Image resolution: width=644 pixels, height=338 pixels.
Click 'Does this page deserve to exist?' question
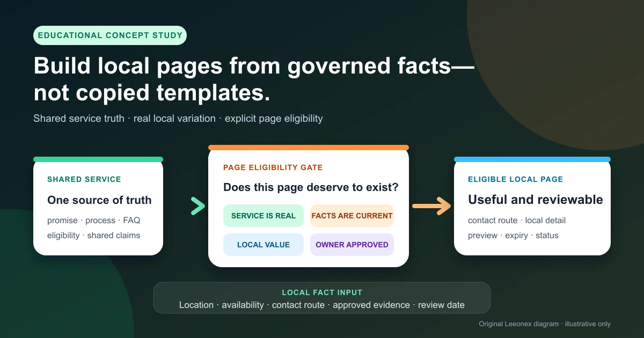311,188
